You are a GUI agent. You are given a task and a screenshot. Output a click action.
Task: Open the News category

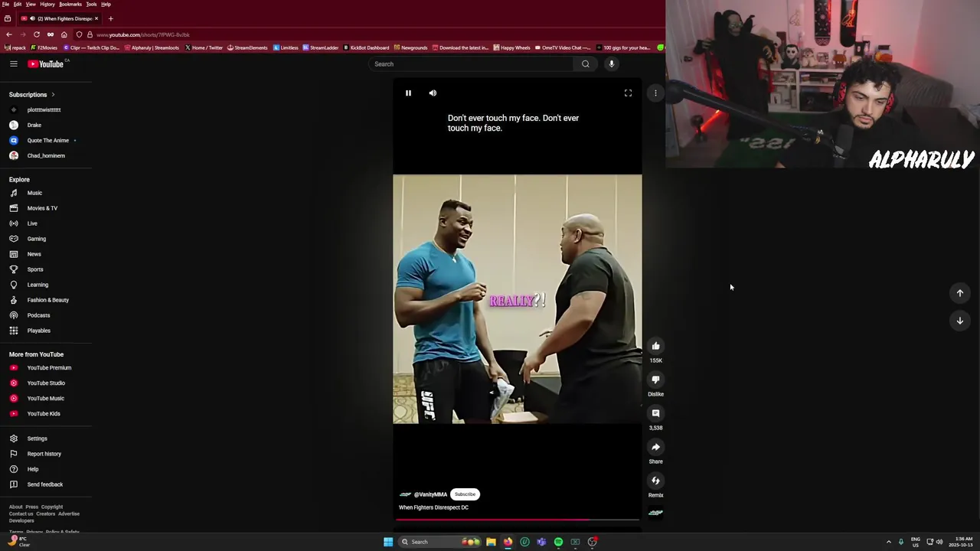pyautogui.click(x=34, y=254)
